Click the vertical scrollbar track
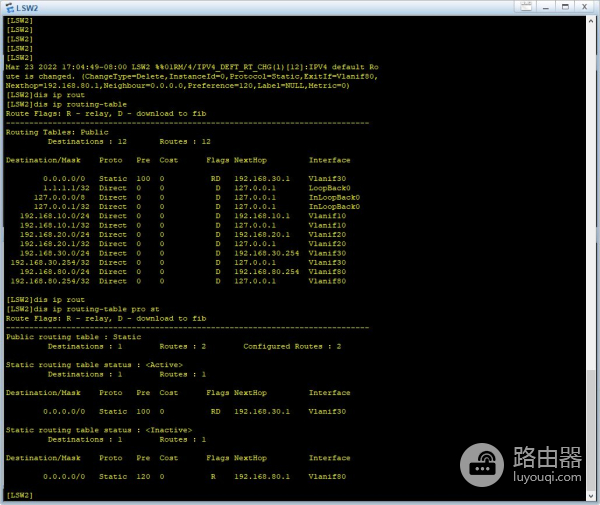Viewport: 600px width, 505px height. [x=593, y=250]
